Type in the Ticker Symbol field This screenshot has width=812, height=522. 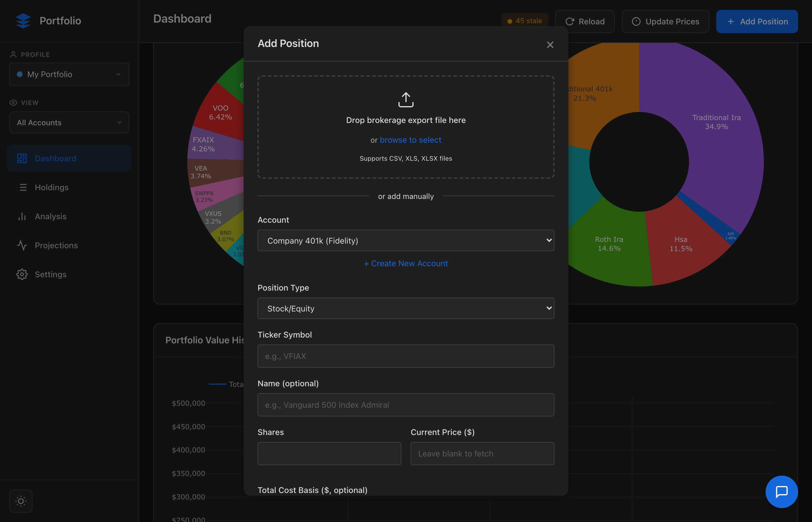click(x=406, y=356)
